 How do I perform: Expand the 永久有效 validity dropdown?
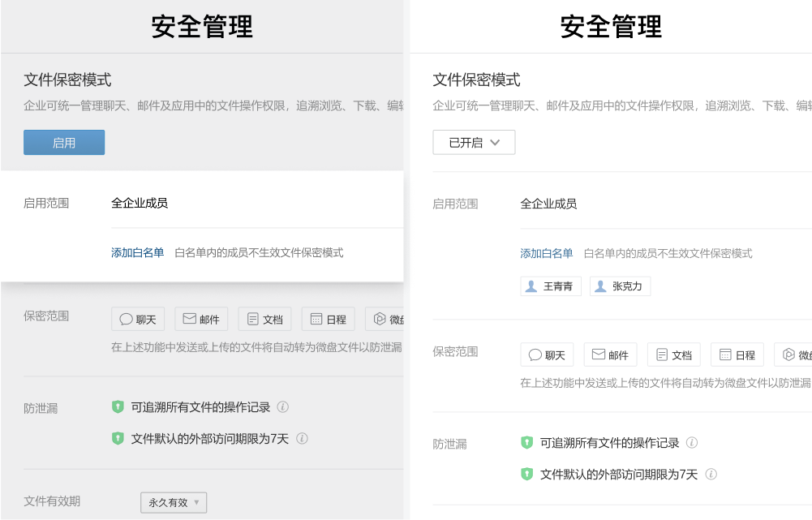174,503
